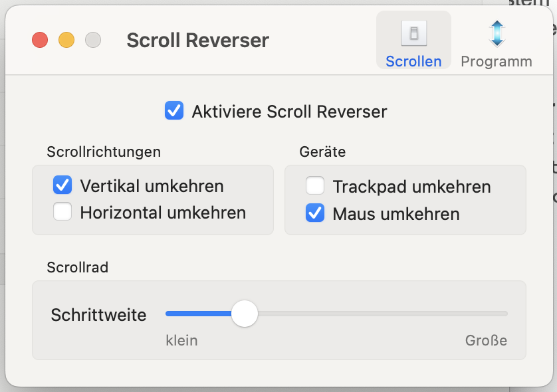
Task: Click the Scrollen switch icon in toolbar
Action: coord(413,33)
